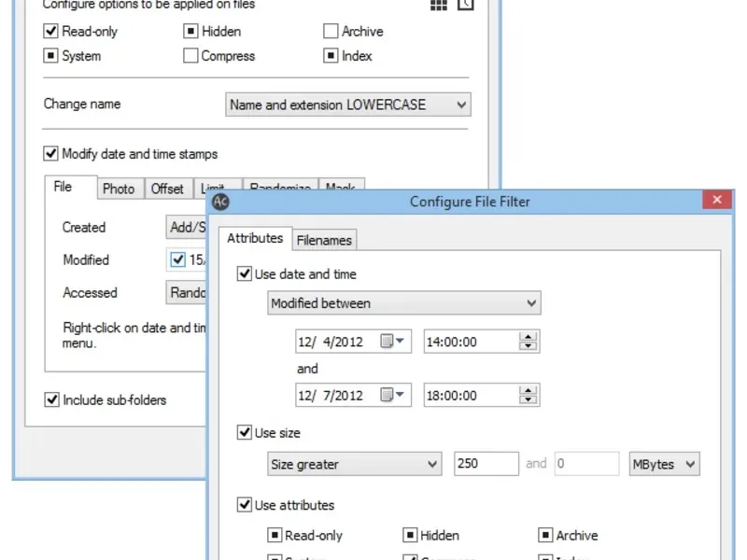Viewport: 747px width, 560px height.
Task: Open the MBytes unit dropdown
Action: click(x=664, y=464)
